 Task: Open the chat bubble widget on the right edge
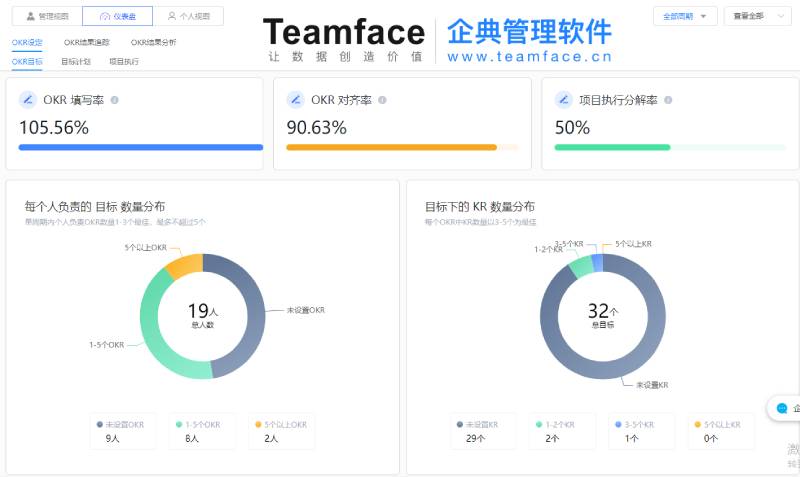(x=784, y=408)
